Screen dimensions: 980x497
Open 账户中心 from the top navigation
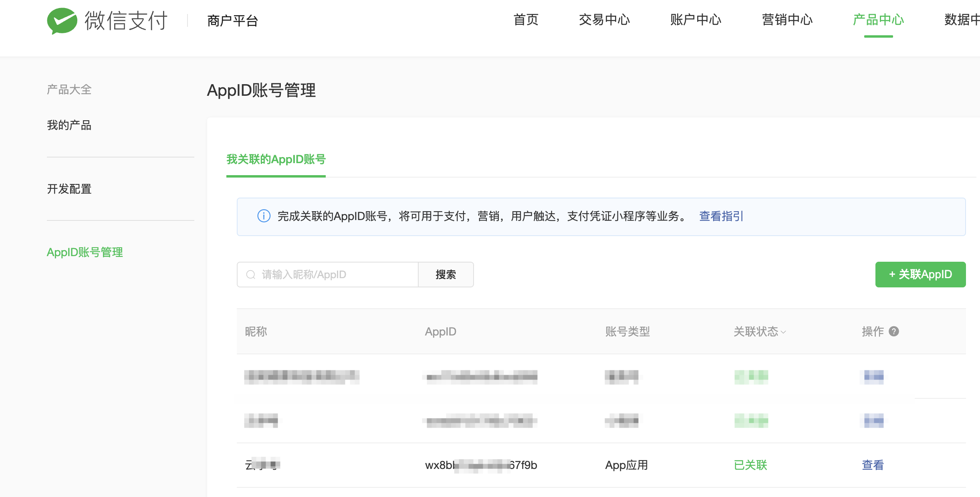click(x=696, y=20)
